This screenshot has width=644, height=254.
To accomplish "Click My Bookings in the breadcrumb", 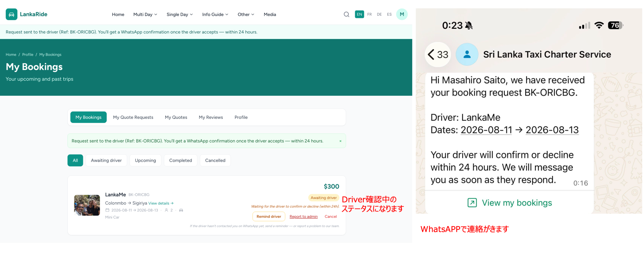I will click(50, 55).
